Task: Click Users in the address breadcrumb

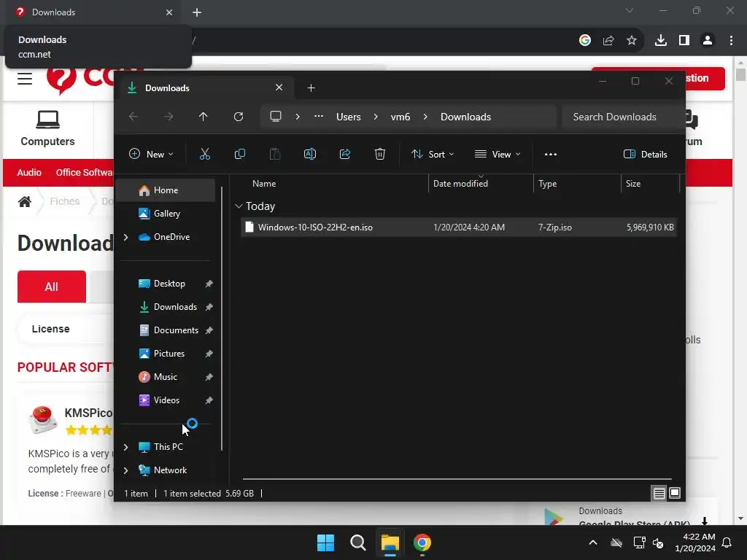Action: click(348, 117)
